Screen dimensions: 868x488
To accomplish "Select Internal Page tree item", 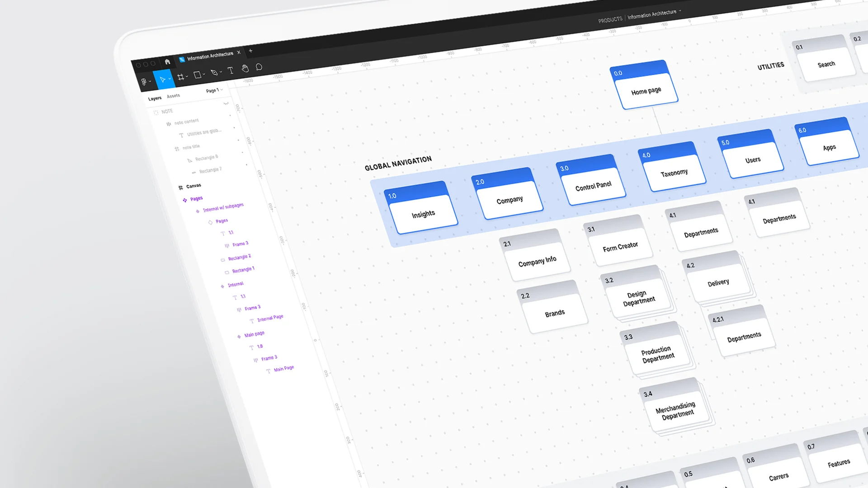I will (269, 317).
